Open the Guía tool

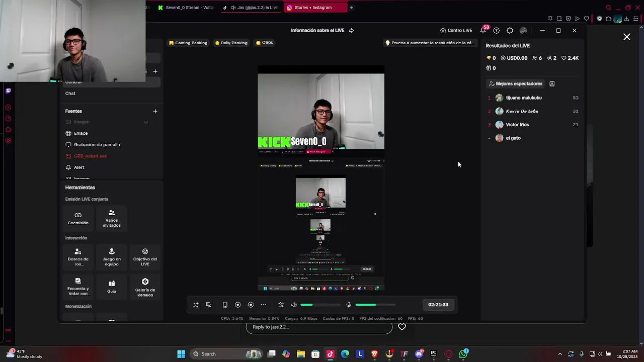point(112,286)
